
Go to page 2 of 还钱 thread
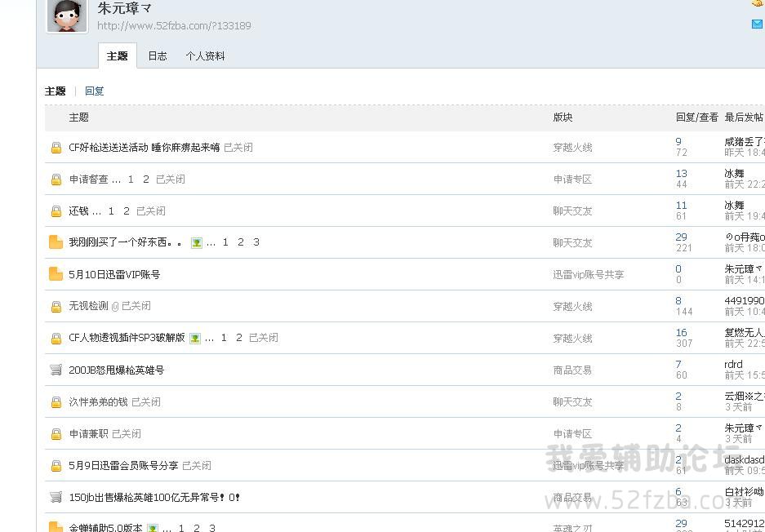coord(127,211)
